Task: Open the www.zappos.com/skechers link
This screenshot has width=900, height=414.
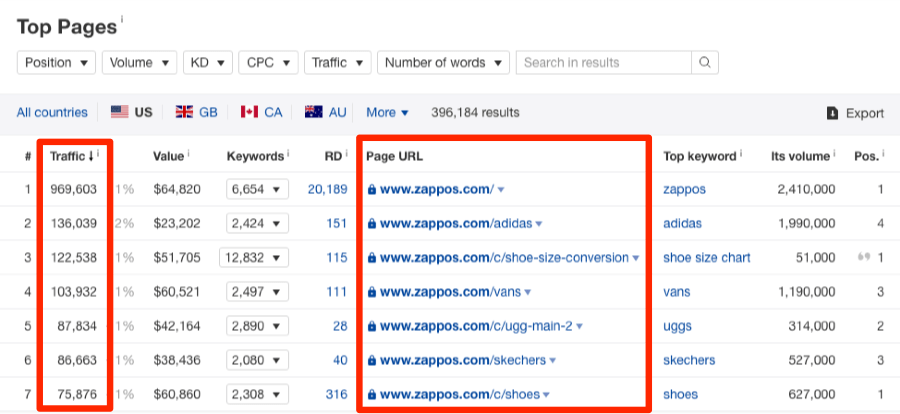Action: click(x=463, y=361)
